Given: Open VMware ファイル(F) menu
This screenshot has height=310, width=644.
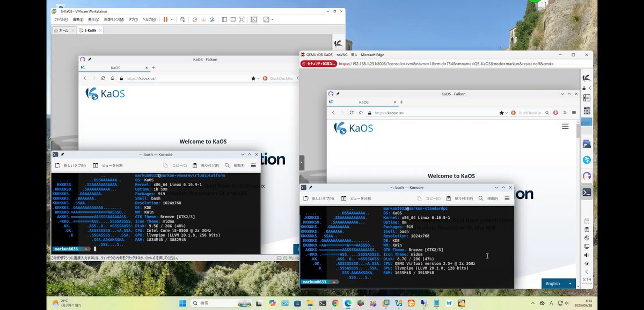Looking at the screenshot, I should click(61, 19).
